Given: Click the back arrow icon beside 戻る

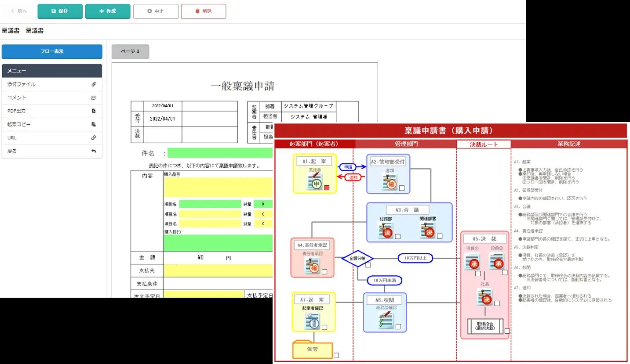Looking at the screenshot, I should (x=93, y=151).
